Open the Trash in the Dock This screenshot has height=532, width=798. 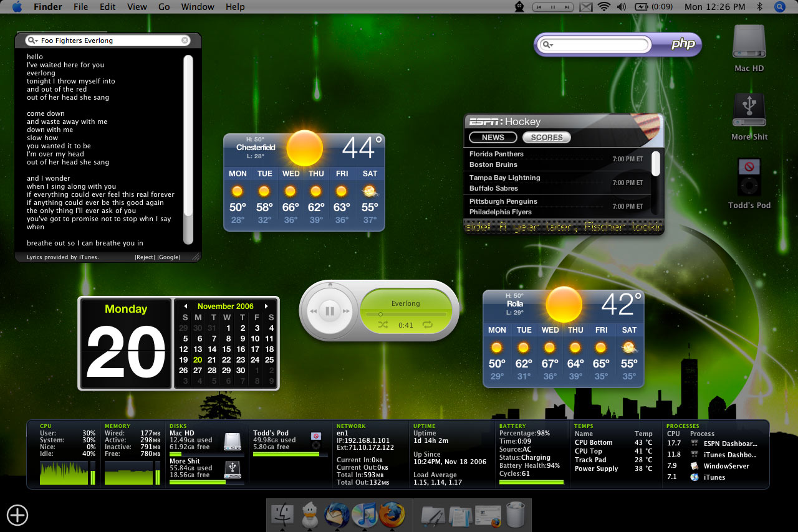[516, 515]
